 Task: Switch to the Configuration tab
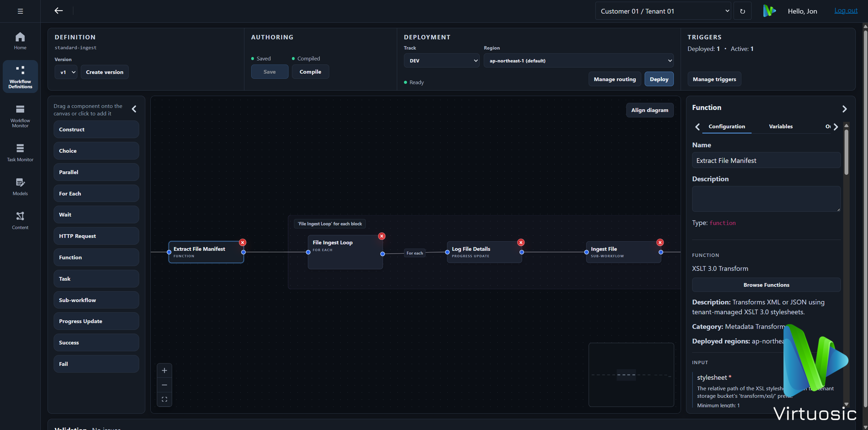[726, 126]
